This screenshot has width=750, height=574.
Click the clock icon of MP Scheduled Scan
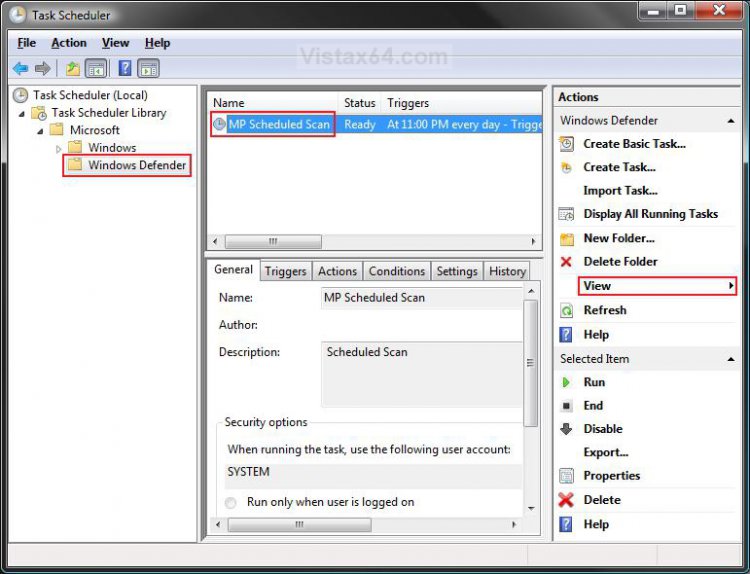[219, 124]
